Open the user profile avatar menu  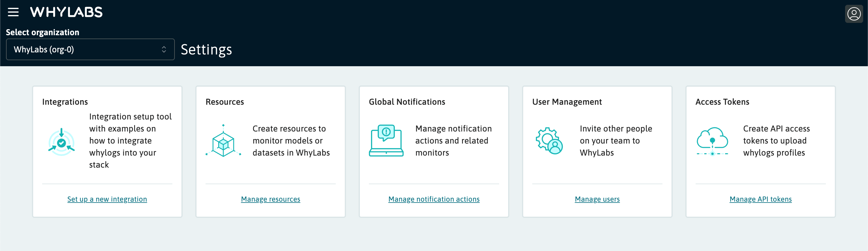[854, 14]
